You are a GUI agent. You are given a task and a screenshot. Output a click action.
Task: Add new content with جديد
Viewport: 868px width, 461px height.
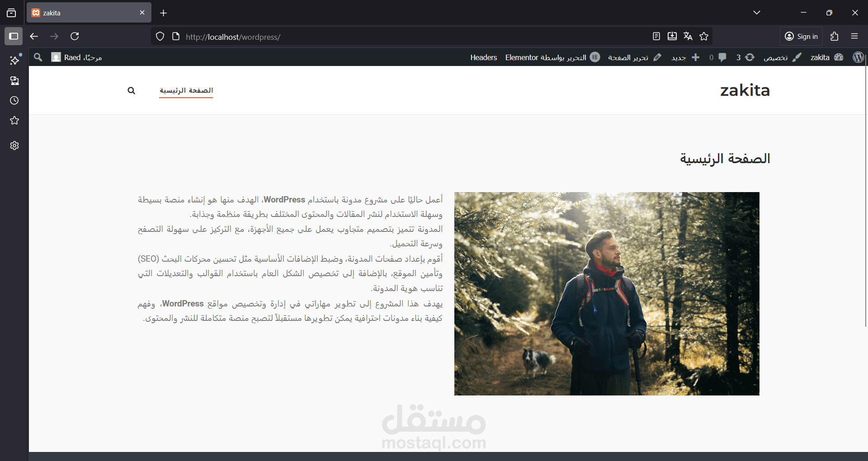click(685, 57)
